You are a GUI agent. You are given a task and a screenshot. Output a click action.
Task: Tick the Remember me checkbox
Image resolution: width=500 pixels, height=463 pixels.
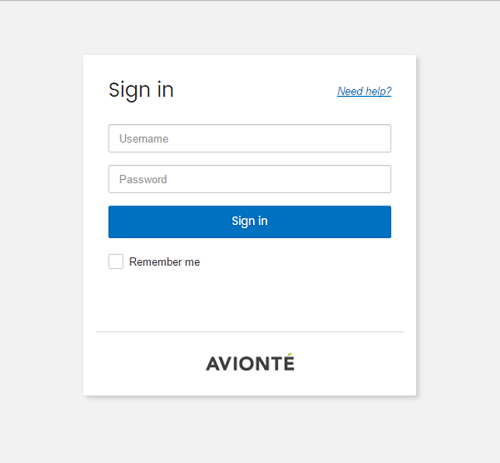tap(116, 261)
